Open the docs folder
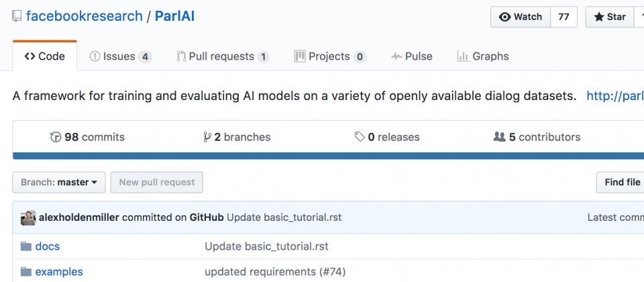Image resolution: width=644 pixels, height=282 pixels. (x=47, y=246)
